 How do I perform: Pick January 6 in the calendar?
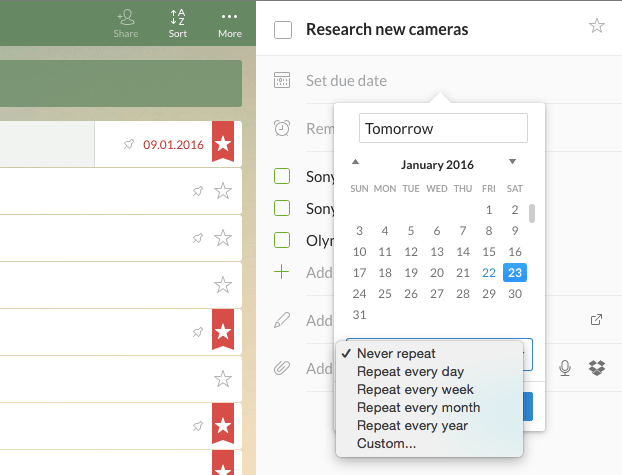(437, 231)
